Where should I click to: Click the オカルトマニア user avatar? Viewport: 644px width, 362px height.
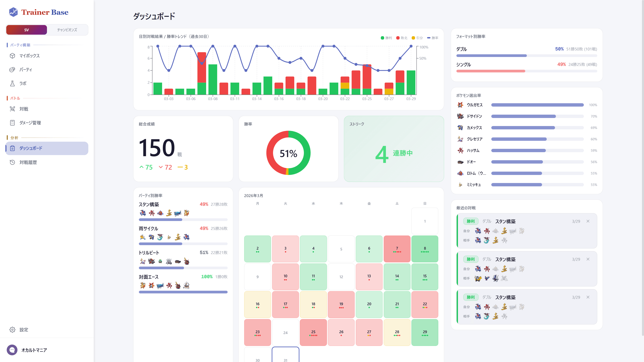[x=12, y=350]
